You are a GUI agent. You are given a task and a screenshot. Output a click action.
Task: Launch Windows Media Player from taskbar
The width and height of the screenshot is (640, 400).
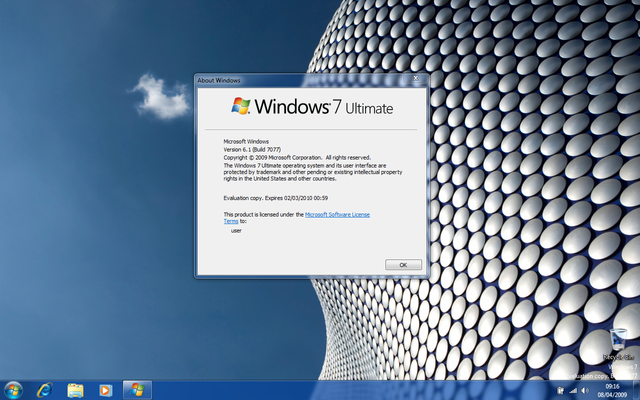click(105, 391)
